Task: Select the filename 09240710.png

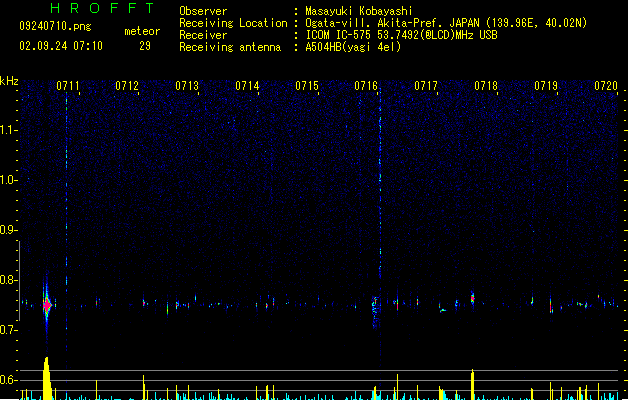Action: click(x=55, y=26)
